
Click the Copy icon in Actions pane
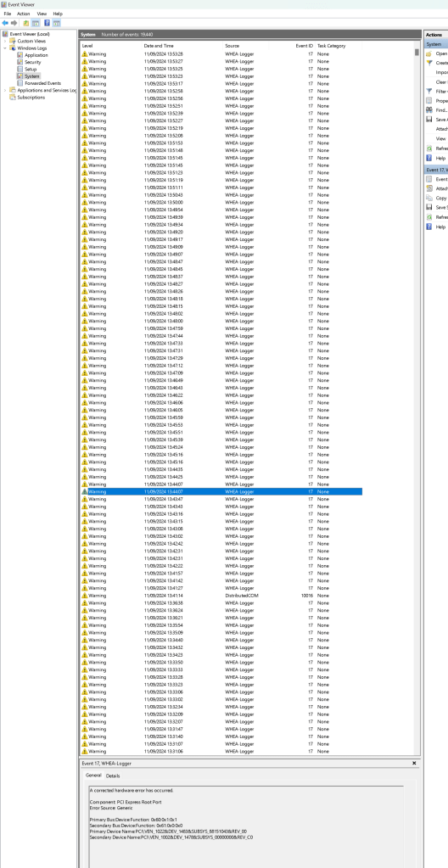(428, 199)
